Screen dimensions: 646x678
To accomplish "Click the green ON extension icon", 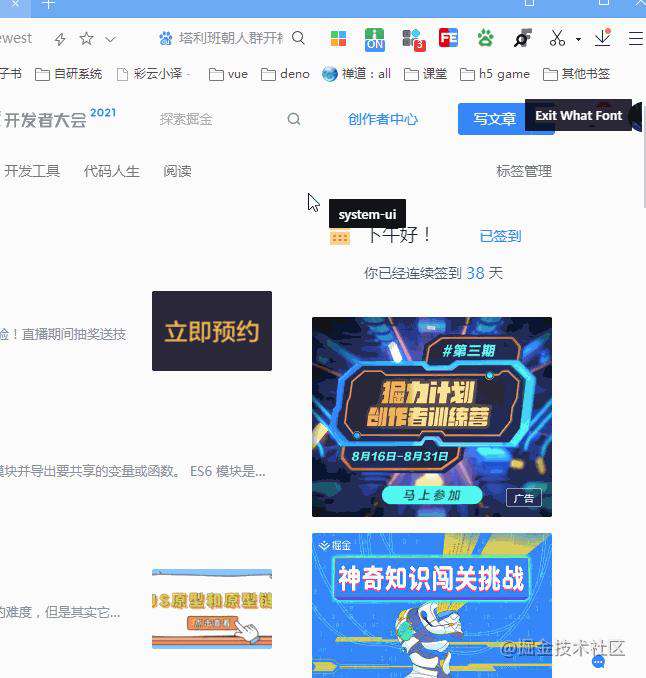I will coord(374,39).
